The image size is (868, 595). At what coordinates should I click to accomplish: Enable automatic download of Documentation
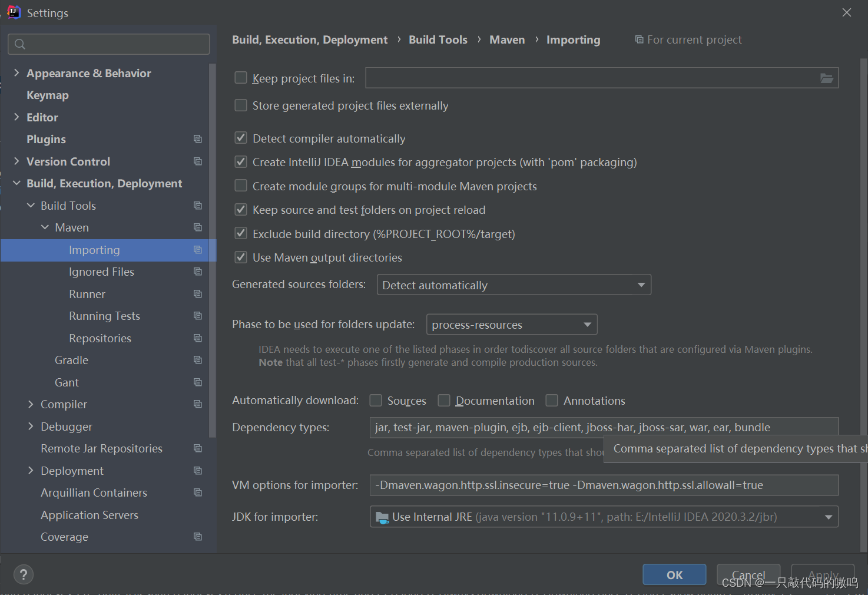coord(444,401)
